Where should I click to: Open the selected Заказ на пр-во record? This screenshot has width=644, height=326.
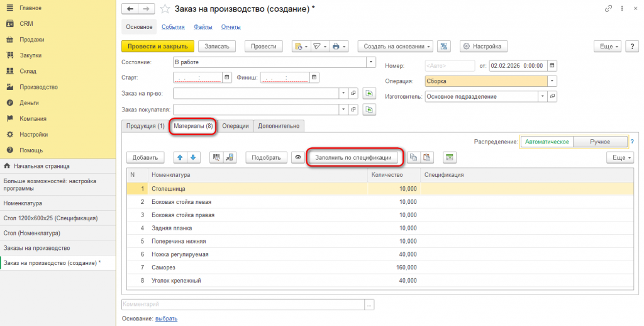point(353,94)
